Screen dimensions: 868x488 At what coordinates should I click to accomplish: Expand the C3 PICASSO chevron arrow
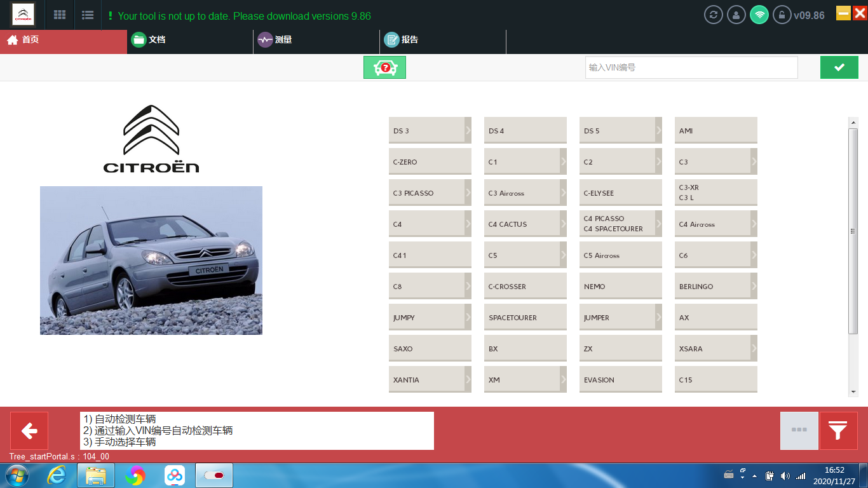click(x=468, y=193)
